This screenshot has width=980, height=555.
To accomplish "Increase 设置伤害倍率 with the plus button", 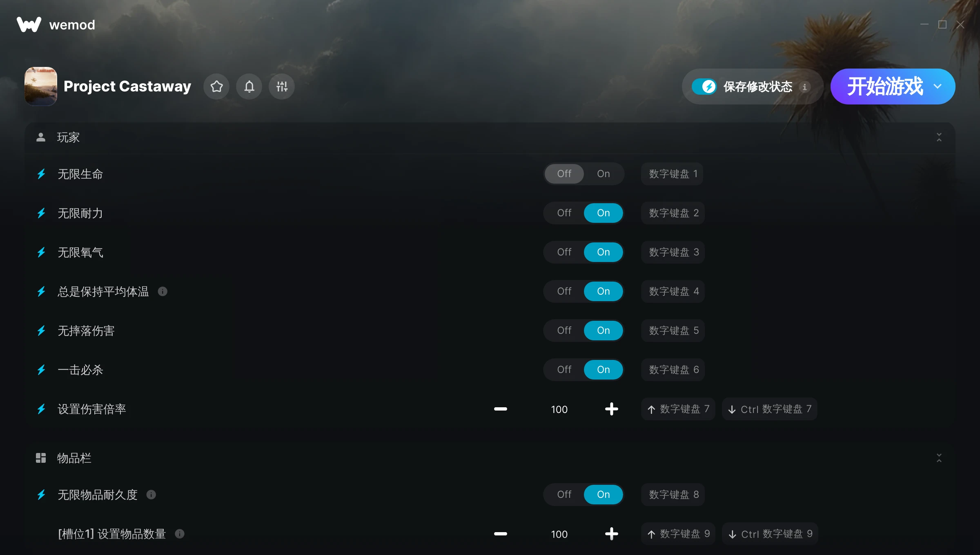I will (x=612, y=409).
